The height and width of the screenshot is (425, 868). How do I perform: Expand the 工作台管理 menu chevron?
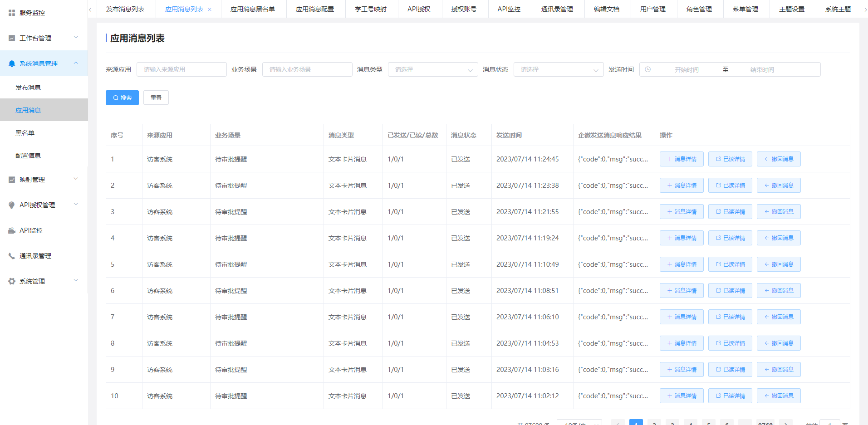pos(76,37)
